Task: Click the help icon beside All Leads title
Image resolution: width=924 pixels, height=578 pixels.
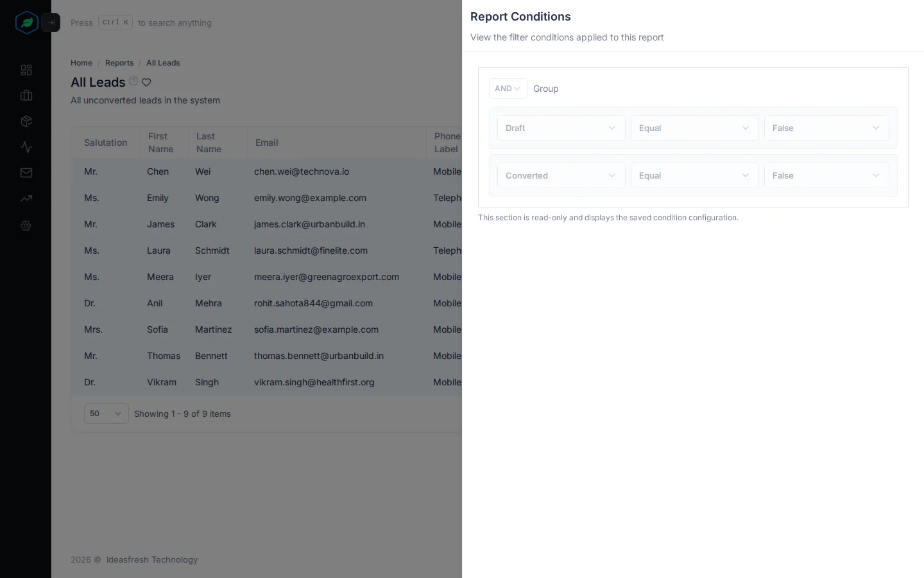Action: coord(133,81)
